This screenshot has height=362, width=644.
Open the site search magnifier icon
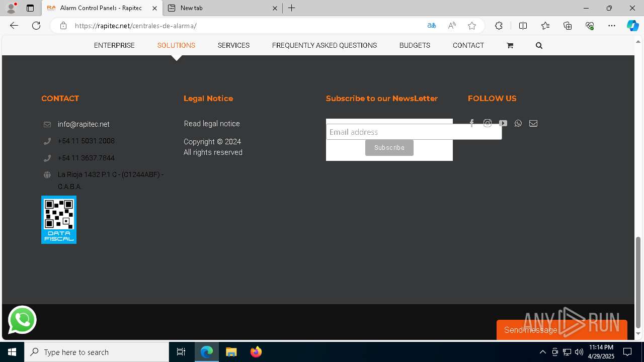[539, 45]
